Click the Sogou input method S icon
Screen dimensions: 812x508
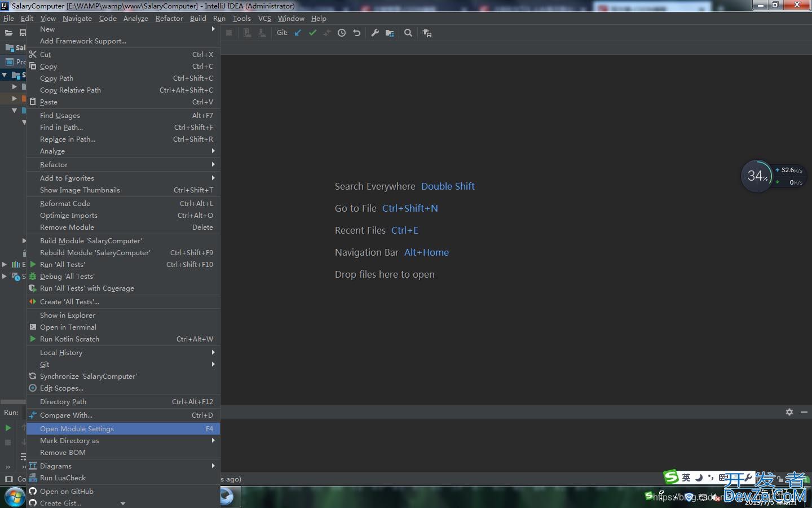[x=671, y=477]
